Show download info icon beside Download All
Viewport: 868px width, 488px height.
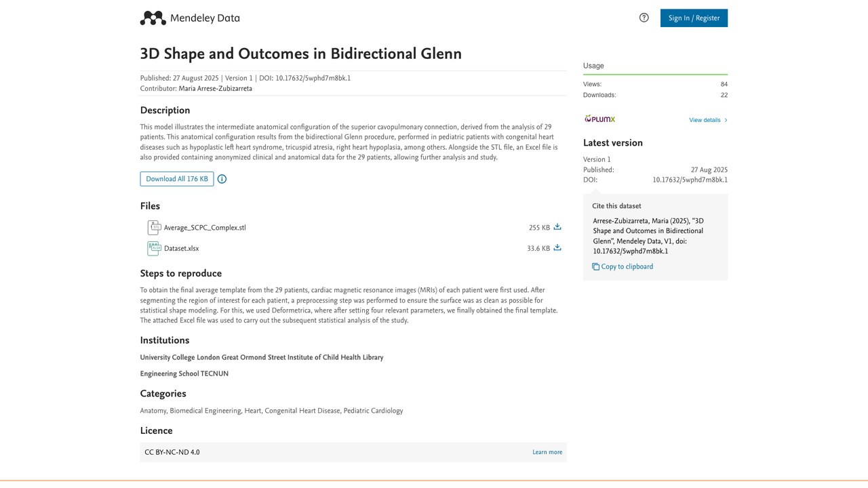222,179
